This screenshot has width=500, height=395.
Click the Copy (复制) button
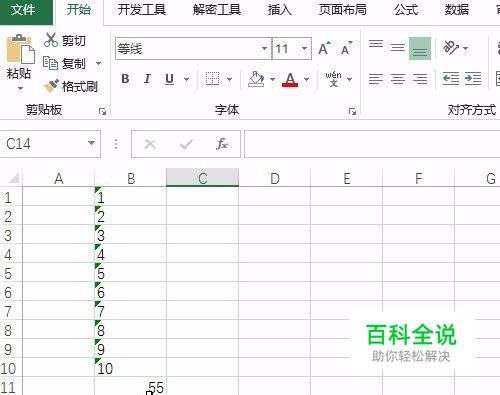point(64,63)
